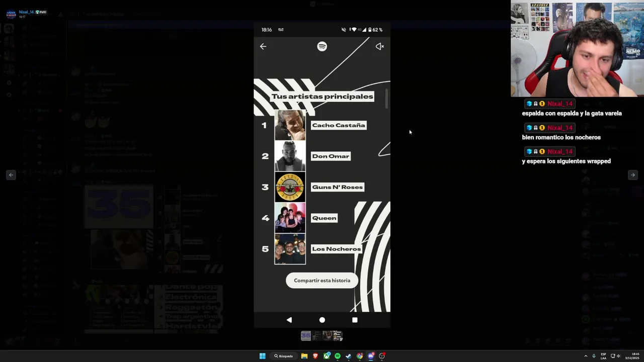Click the Tus artistas principales heading
The width and height of the screenshot is (644, 362).
pyautogui.click(x=322, y=97)
